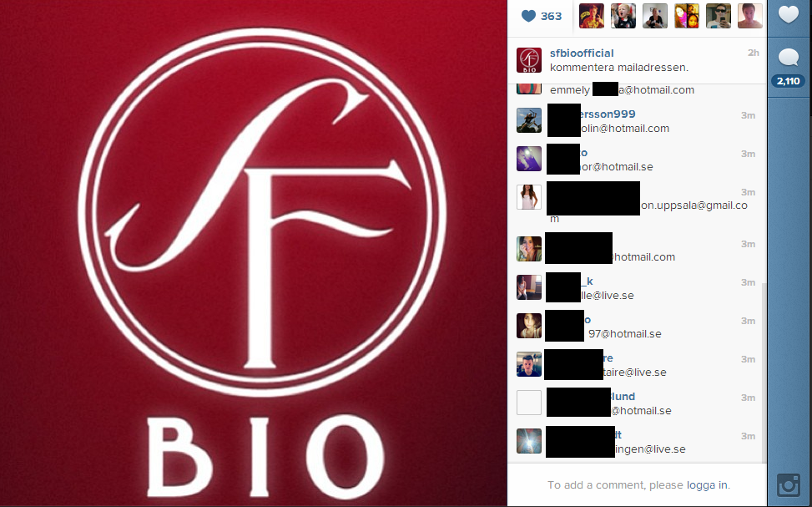Viewport: 812px width, 507px height.
Task: Open the Instagram camera logo icon
Action: click(x=789, y=485)
